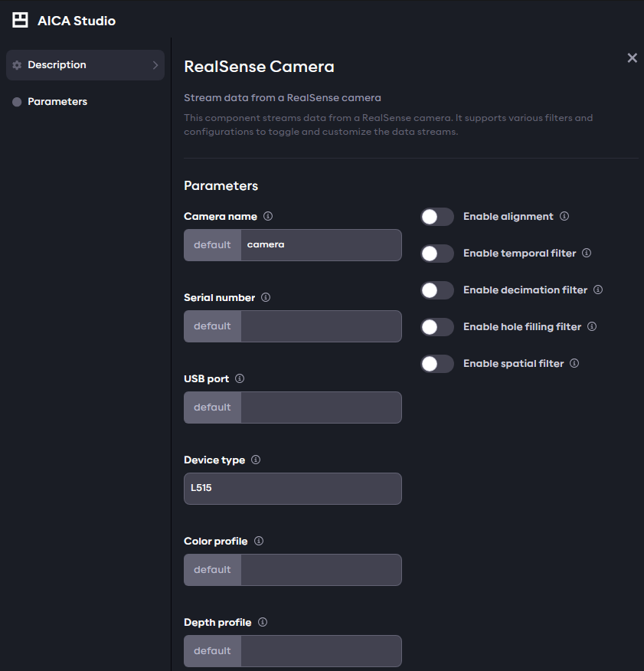Show info for Enable temporal filter
Viewport: 644px width, 671px height.
pos(587,253)
